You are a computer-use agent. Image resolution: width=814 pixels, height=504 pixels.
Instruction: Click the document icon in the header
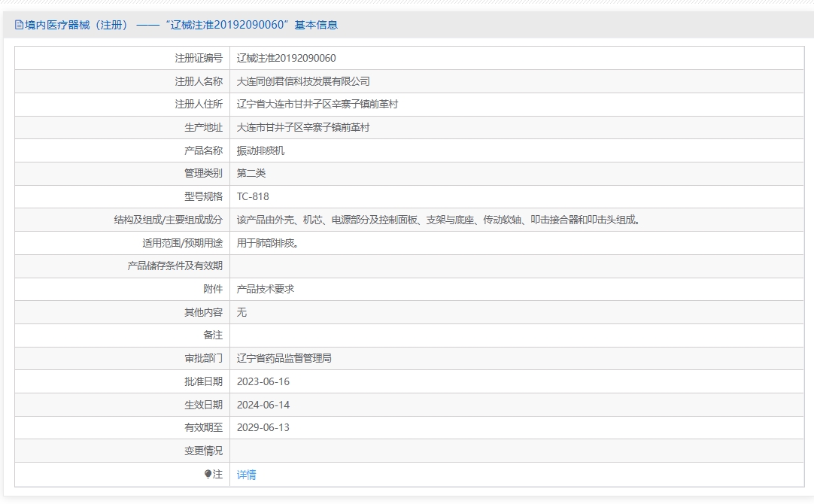point(20,25)
